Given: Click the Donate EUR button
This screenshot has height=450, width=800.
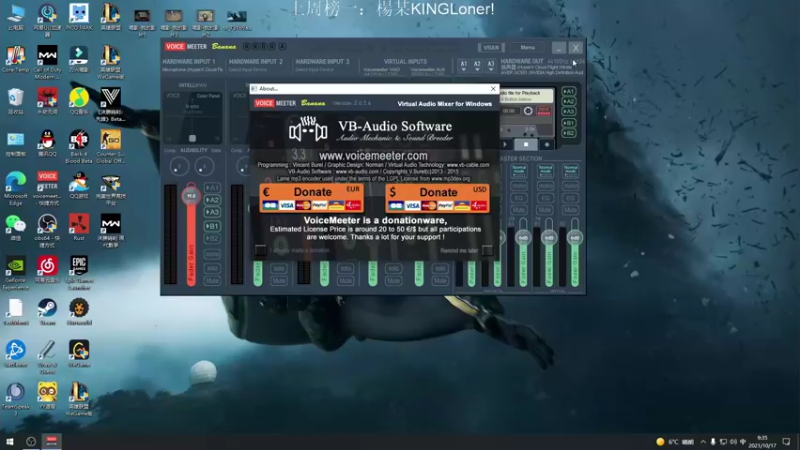Looking at the screenshot, I should pyautogui.click(x=312, y=198).
